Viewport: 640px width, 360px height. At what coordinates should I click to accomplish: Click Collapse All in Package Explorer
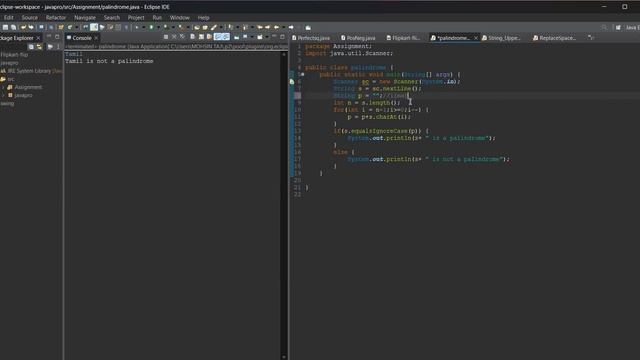click(x=31, y=47)
